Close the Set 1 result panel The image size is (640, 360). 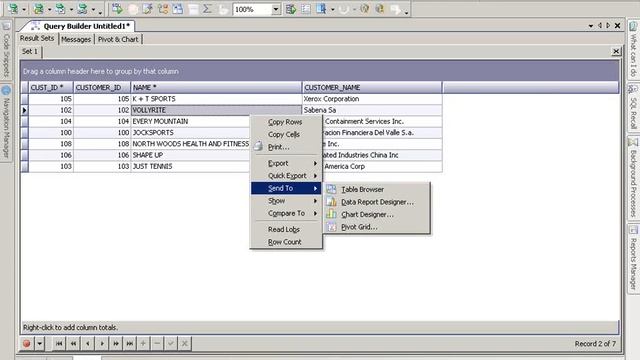click(x=616, y=51)
